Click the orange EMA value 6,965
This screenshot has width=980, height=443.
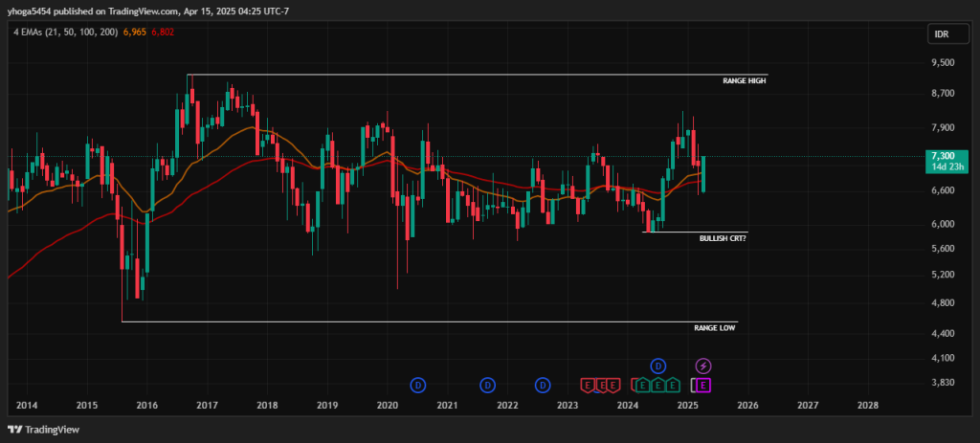134,32
